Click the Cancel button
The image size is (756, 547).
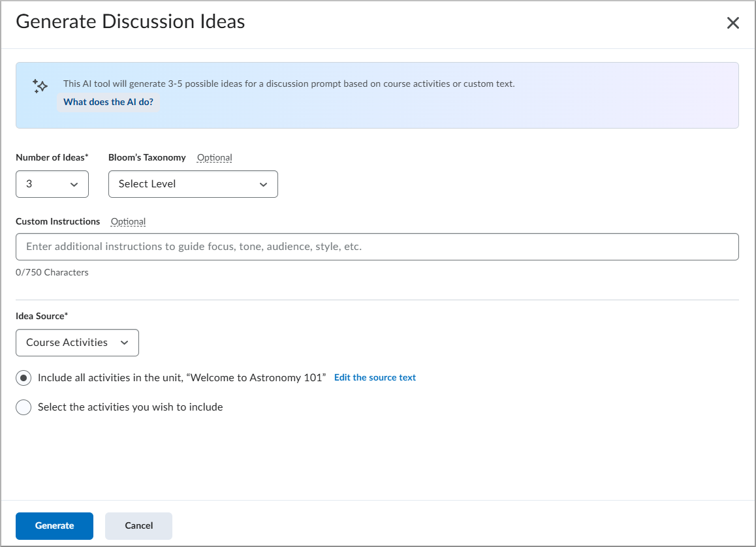138,525
